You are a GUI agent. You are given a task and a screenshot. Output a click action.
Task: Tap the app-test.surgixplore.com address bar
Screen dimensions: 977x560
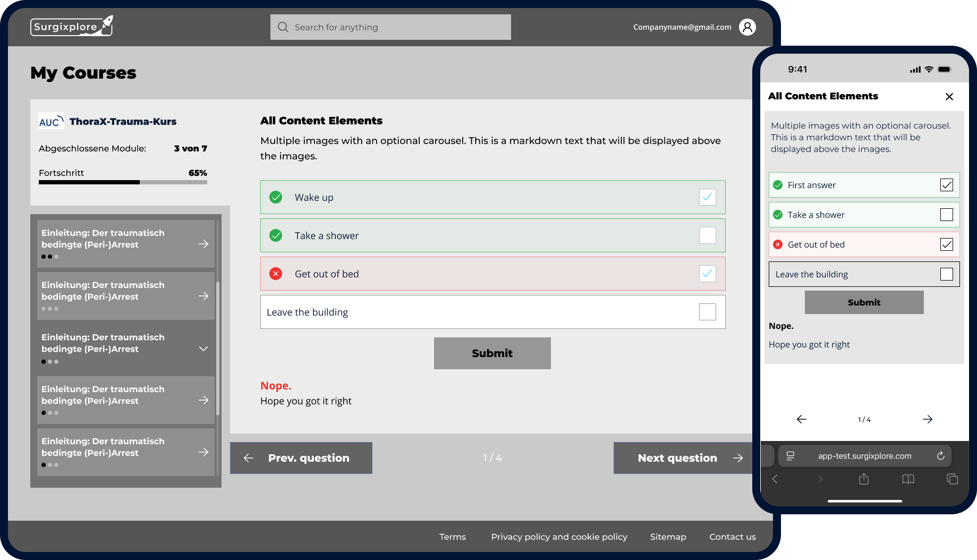pos(865,456)
